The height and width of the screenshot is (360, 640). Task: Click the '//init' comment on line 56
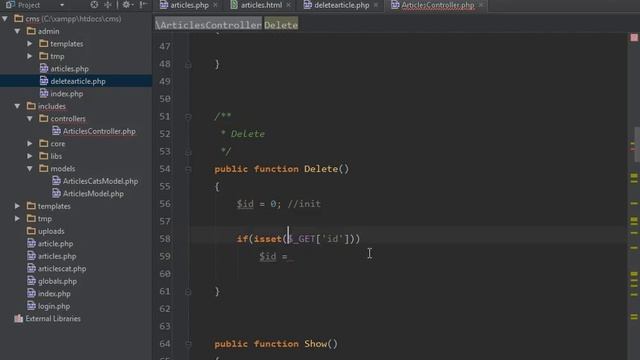click(304, 204)
